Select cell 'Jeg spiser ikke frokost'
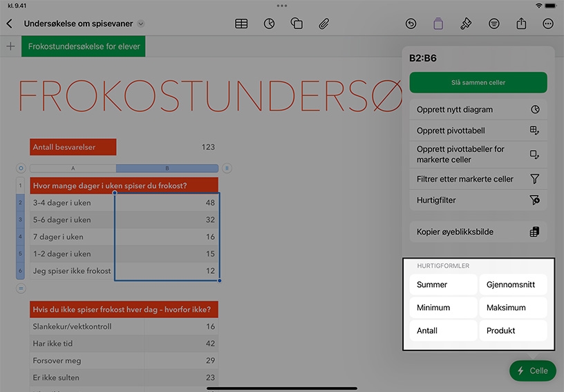The height and width of the screenshot is (392, 564). pos(73,271)
